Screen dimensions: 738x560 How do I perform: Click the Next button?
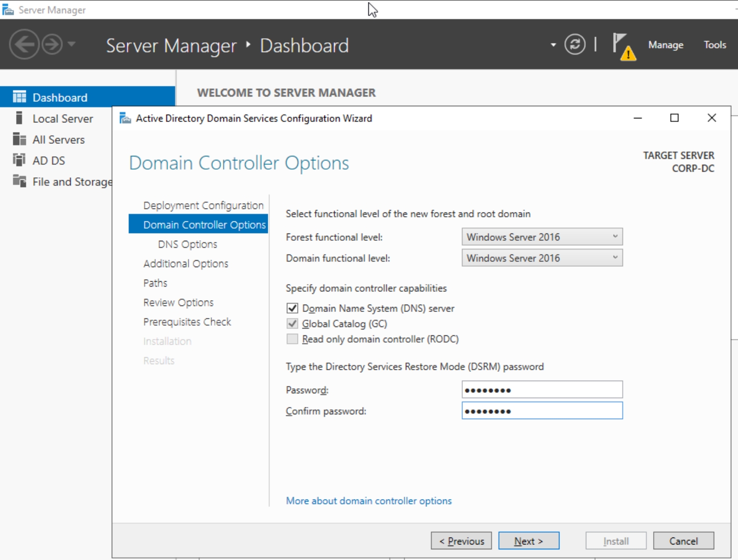528,541
